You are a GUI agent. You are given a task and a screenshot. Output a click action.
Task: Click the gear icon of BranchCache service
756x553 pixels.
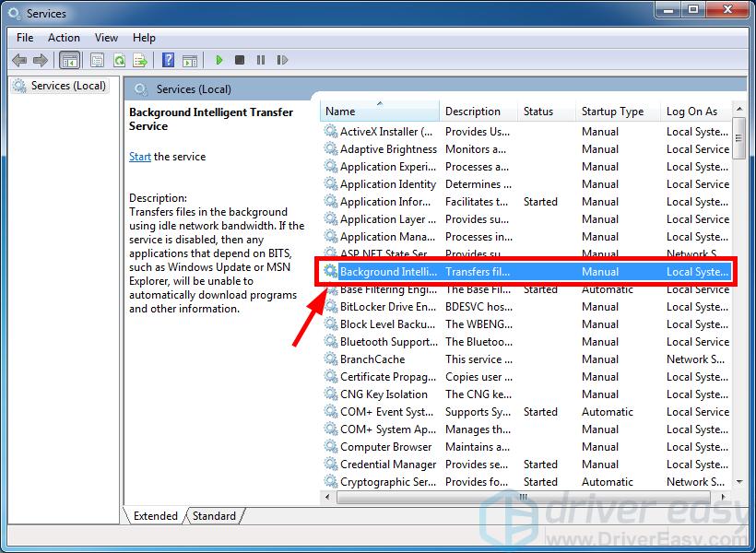(330, 359)
